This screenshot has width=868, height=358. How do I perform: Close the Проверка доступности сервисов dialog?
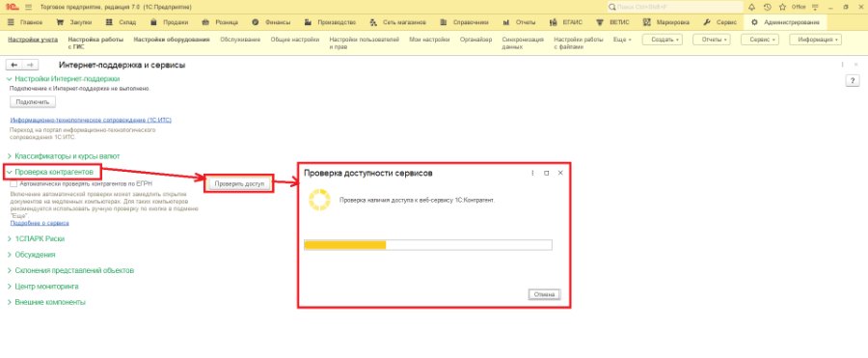click(x=560, y=173)
